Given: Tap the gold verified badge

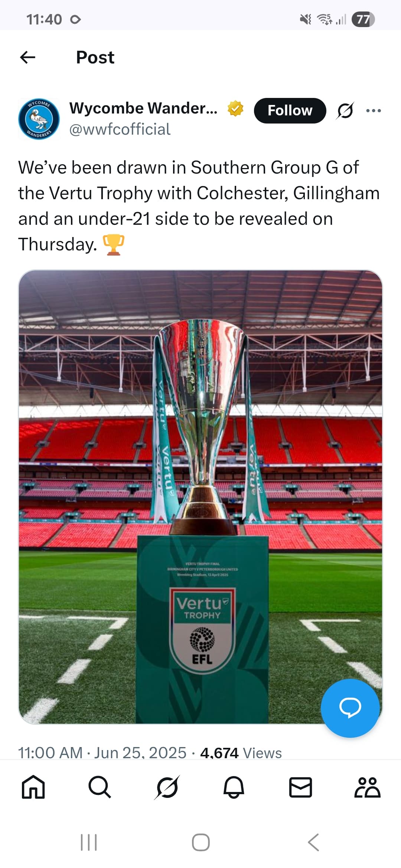Looking at the screenshot, I should 235,108.
